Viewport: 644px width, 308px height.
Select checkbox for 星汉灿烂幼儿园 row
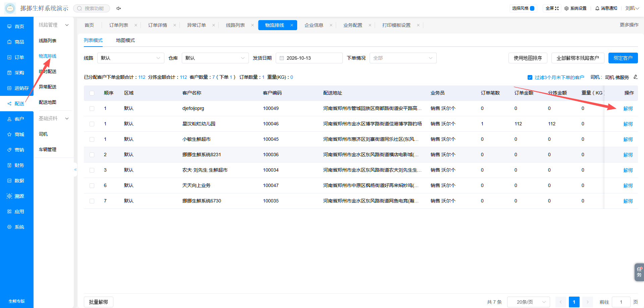point(92,124)
